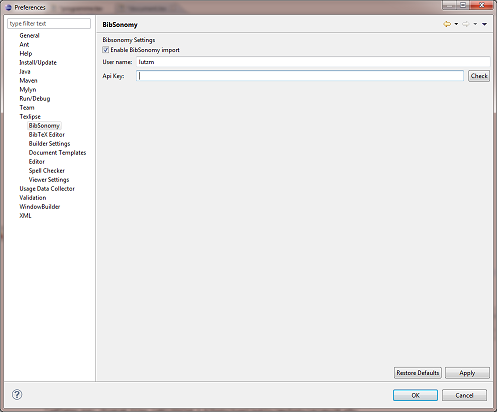Select Mylyn in the tree
497x412 pixels.
pyautogui.click(x=28, y=89)
